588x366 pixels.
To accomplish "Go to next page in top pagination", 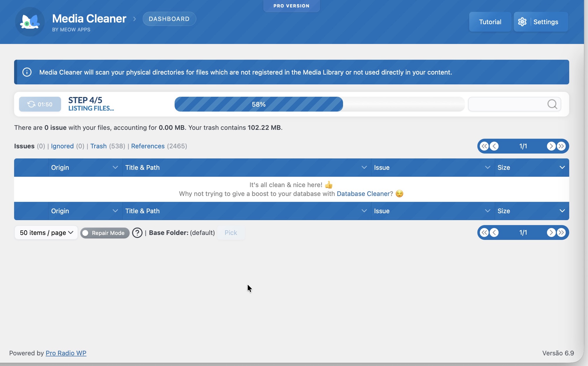I will [x=551, y=146].
